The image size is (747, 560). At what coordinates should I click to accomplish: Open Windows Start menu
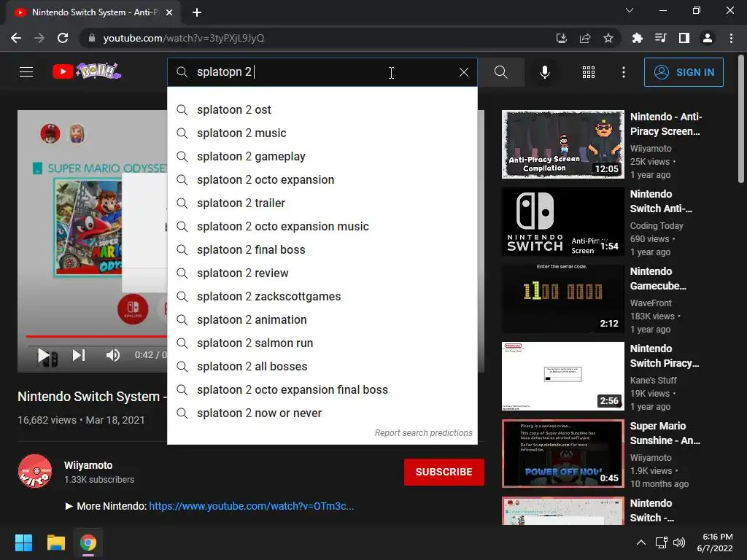pos(23,542)
